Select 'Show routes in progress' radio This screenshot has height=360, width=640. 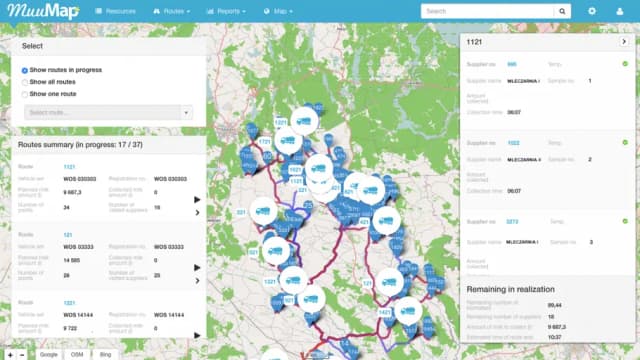[x=24, y=71]
